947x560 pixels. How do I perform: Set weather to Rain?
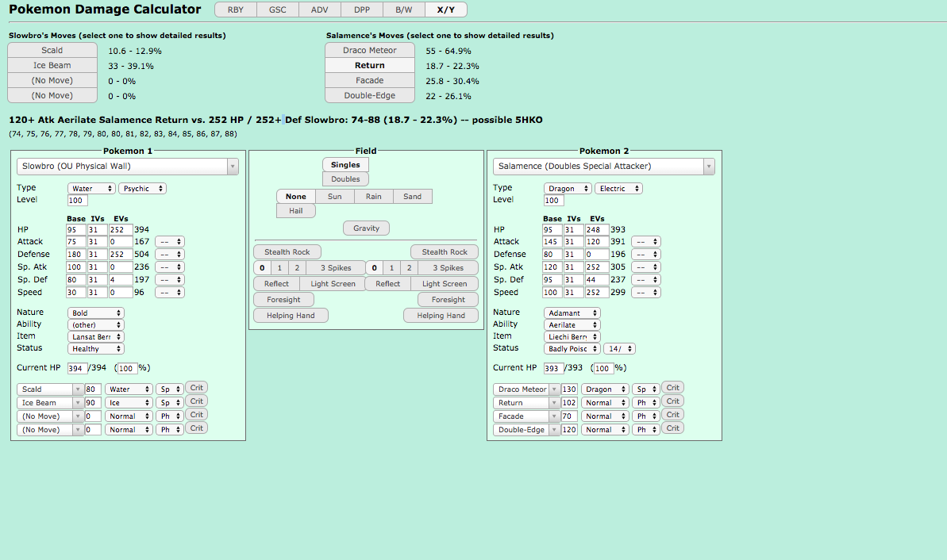[x=373, y=196]
